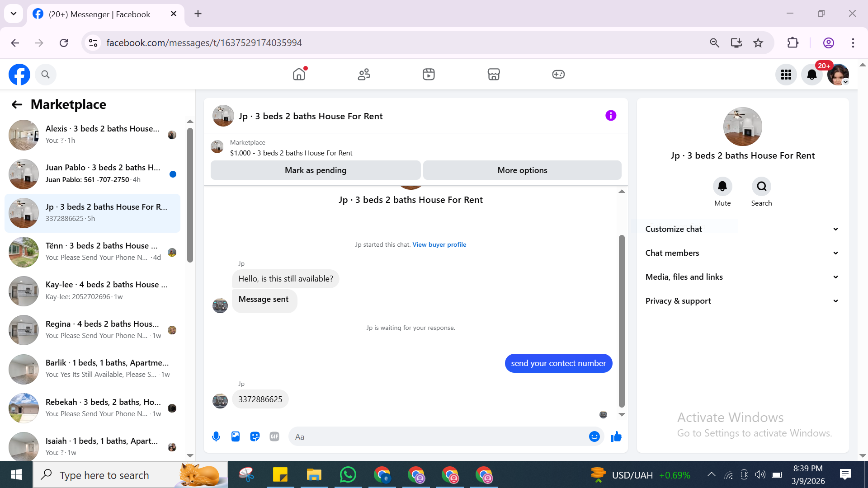Open the emoji picker in message box
Viewport: 868px width, 488px height.
click(x=594, y=436)
